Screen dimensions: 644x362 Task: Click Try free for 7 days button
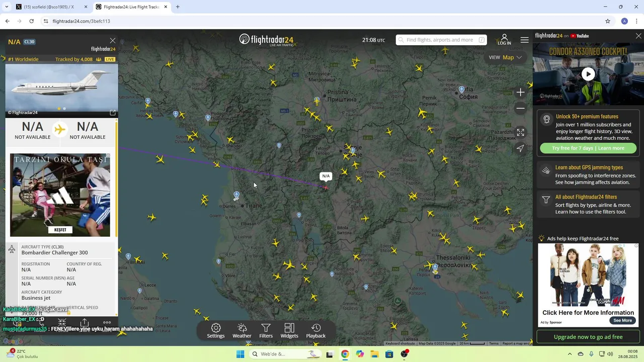click(588, 148)
